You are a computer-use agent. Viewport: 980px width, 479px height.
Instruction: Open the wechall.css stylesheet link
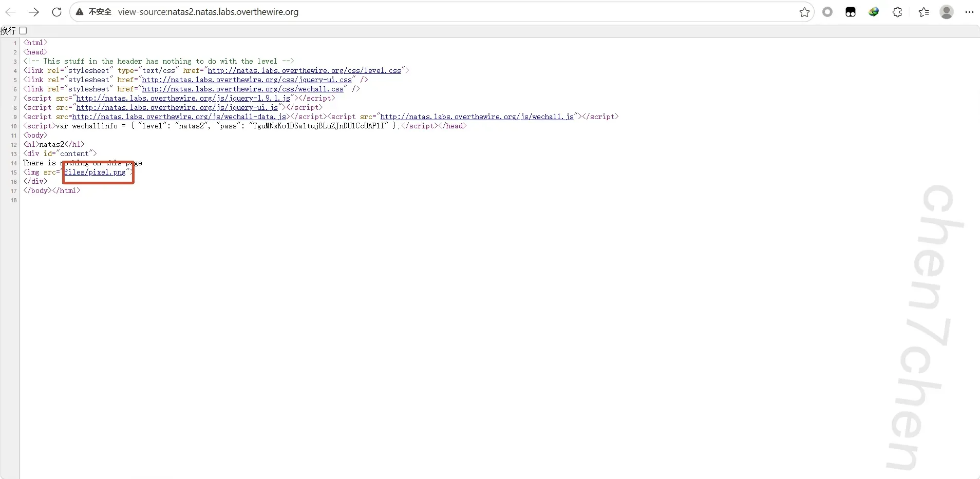pyautogui.click(x=242, y=89)
